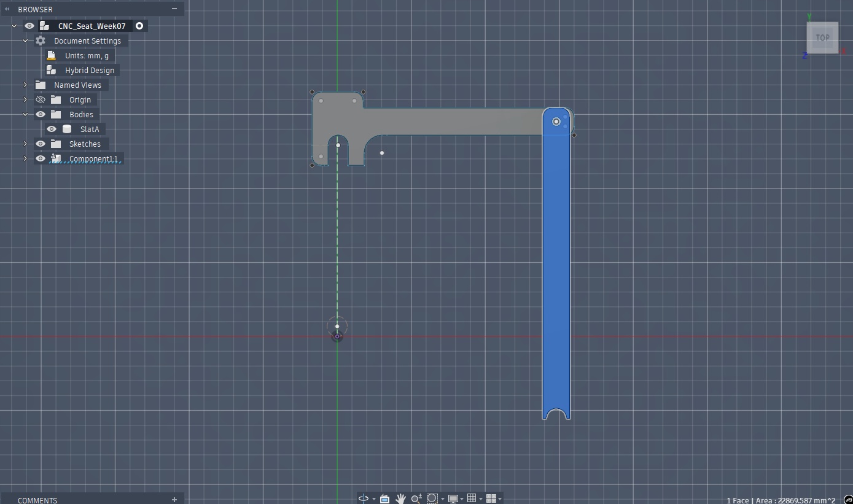Image resolution: width=853 pixels, height=504 pixels.
Task: Click the activate radio button beside CNC_Seat_Week07
Action: tap(139, 26)
